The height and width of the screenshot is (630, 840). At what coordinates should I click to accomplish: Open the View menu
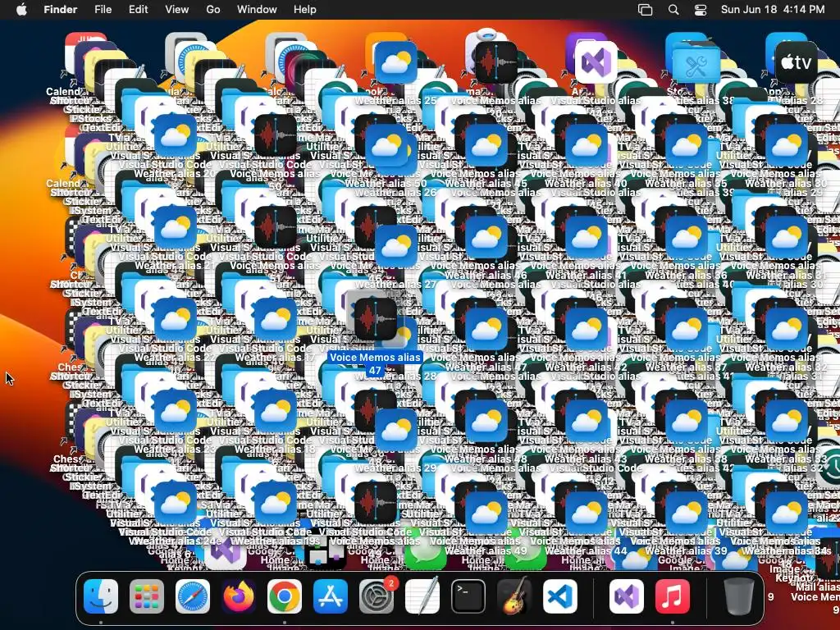(x=177, y=10)
